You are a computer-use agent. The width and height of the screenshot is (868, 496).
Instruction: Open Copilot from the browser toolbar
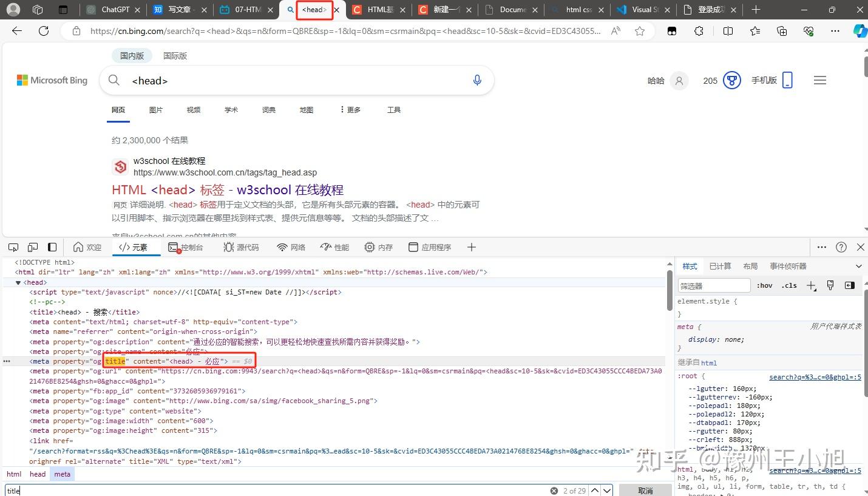pos(861,31)
